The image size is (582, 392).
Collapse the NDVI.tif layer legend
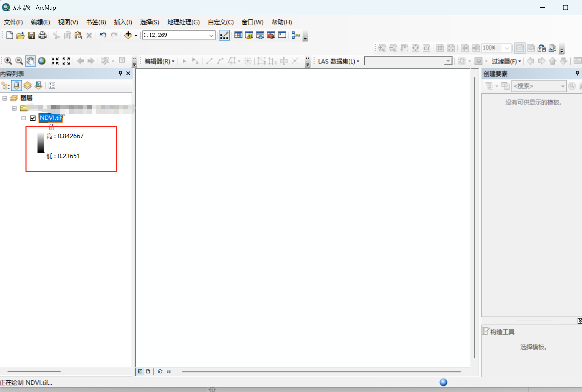coord(24,118)
